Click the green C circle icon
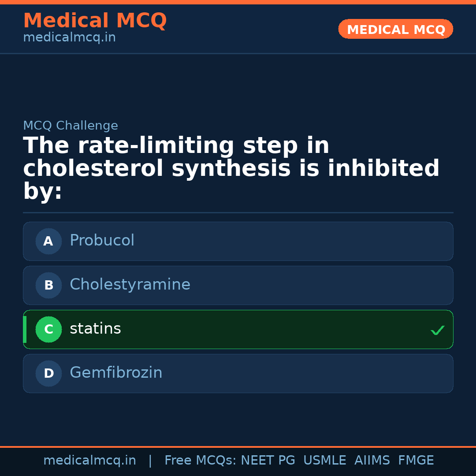Screen dimensions: 476x476 point(48,329)
